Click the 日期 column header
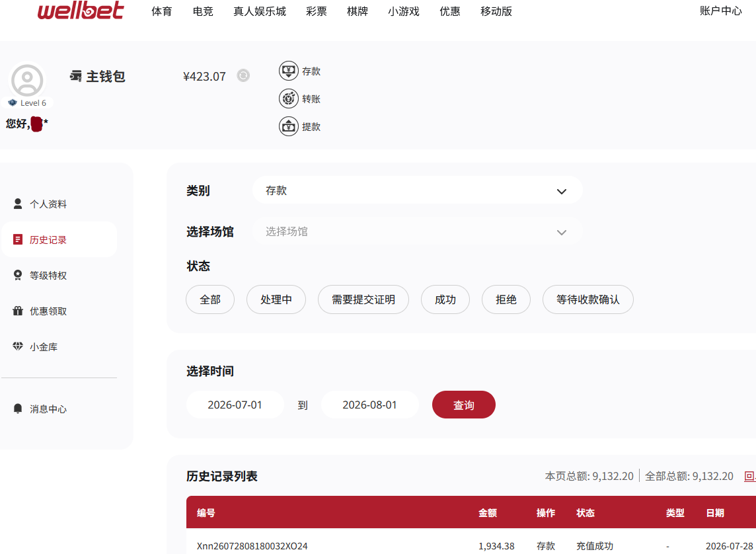Viewport: 756px width, 554px height. pyautogui.click(x=715, y=512)
